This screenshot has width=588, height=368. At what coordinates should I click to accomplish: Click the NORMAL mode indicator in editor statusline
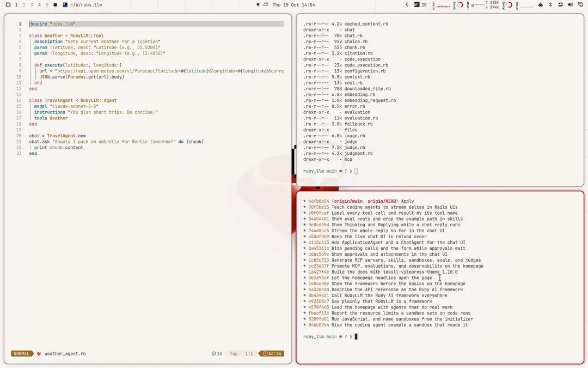tap(21, 354)
